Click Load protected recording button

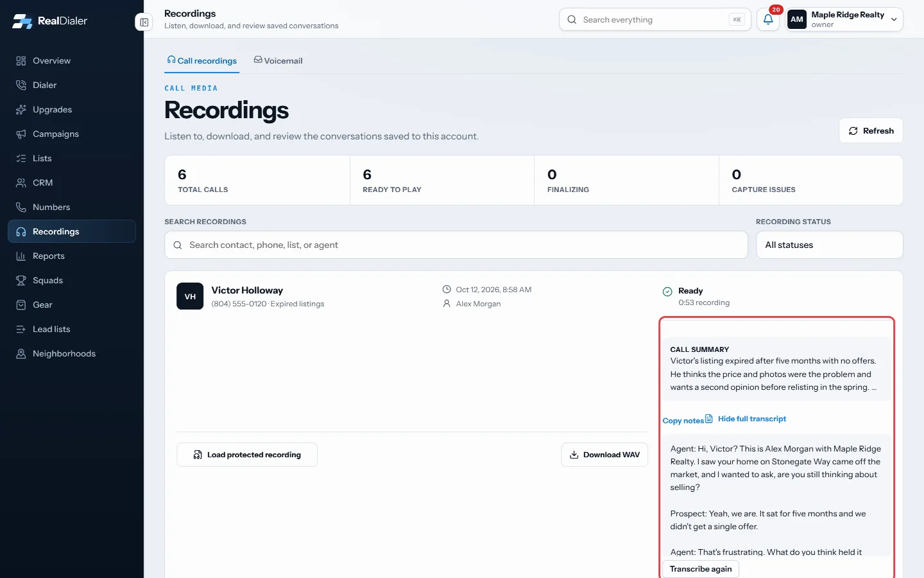(247, 455)
